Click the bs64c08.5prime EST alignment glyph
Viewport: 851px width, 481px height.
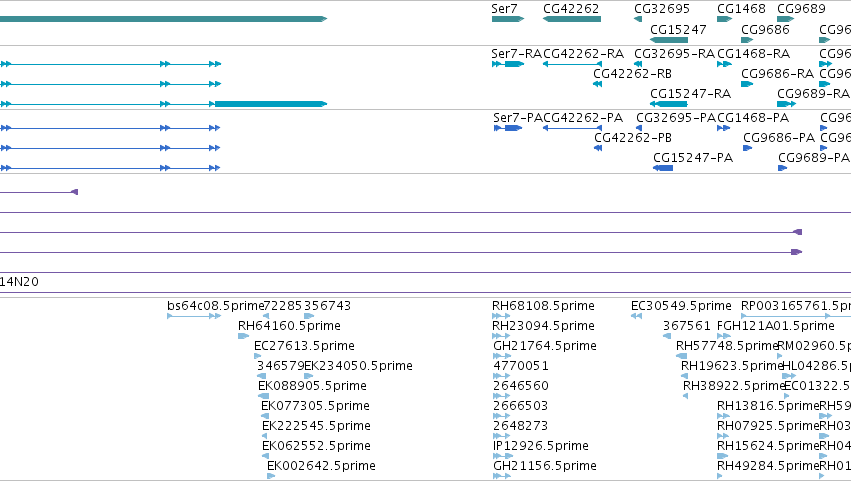(x=194, y=316)
